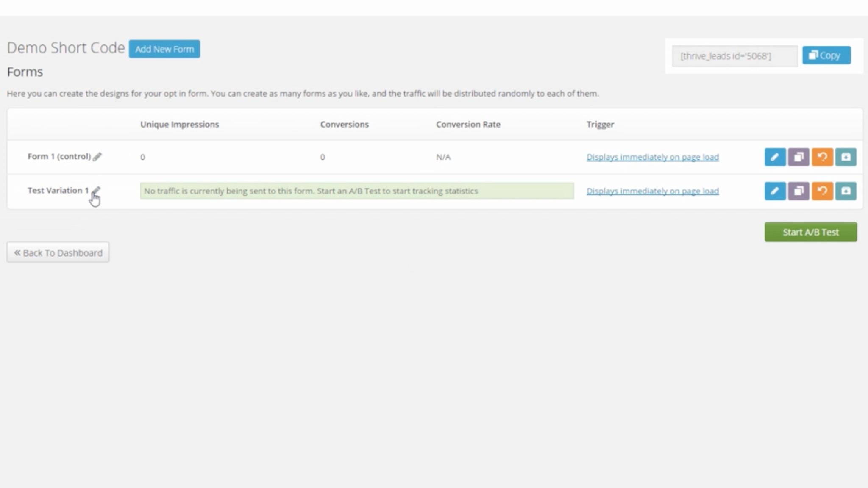Click teal archive icon for Form 1 (control)

click(846, 157)
